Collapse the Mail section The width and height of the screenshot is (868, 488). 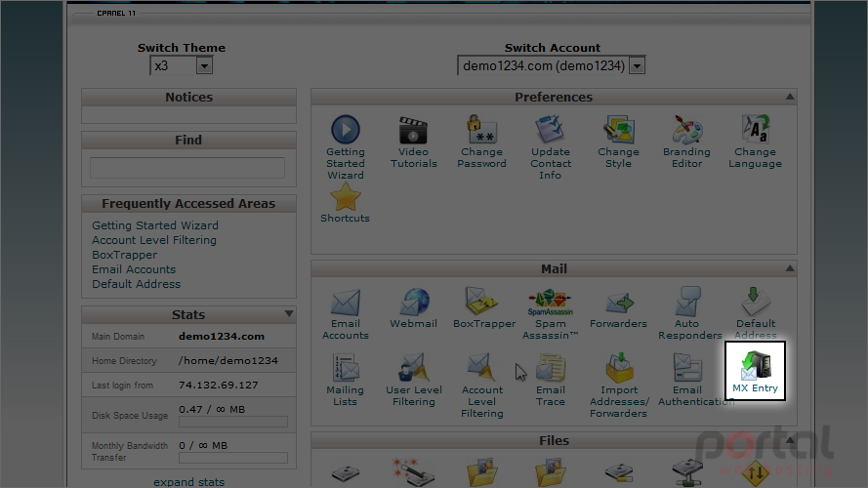coord(790,268)
